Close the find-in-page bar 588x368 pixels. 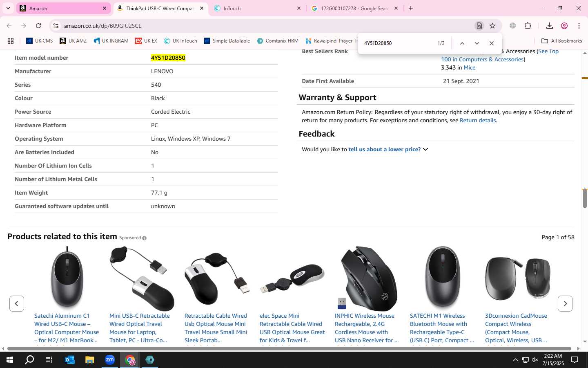pos(492,43)
